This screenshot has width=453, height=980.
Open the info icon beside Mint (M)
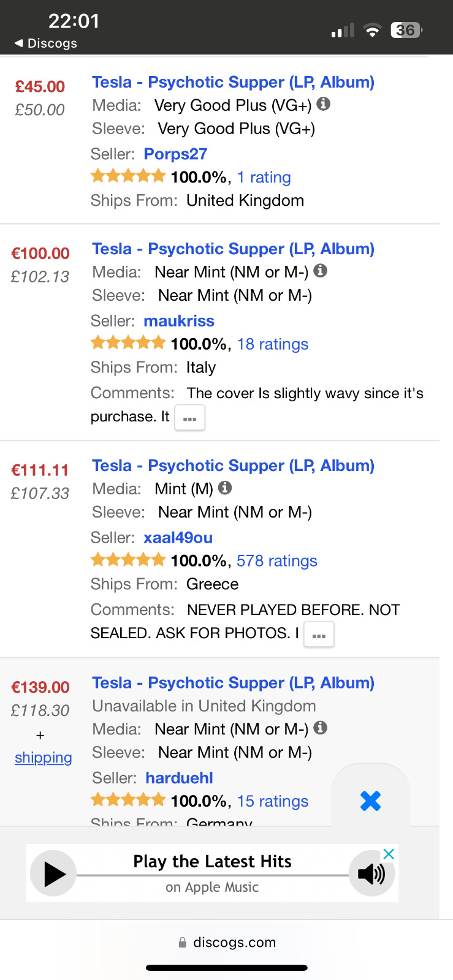coord(225,488)
